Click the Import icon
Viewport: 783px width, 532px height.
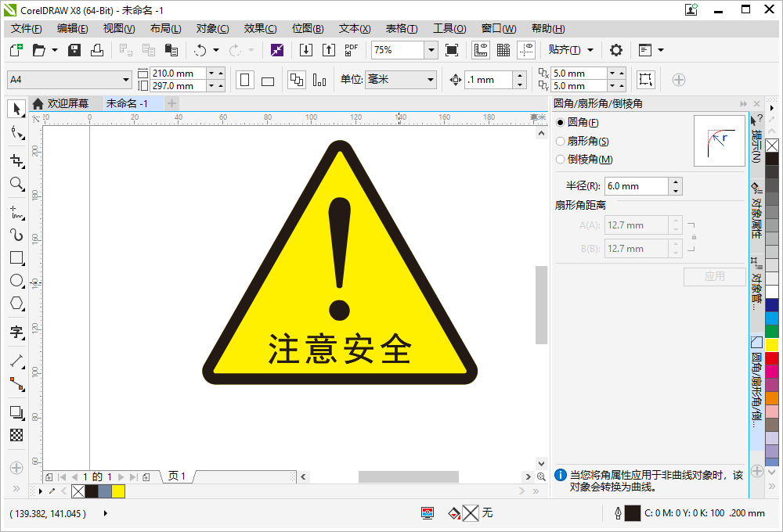point(306,50)
